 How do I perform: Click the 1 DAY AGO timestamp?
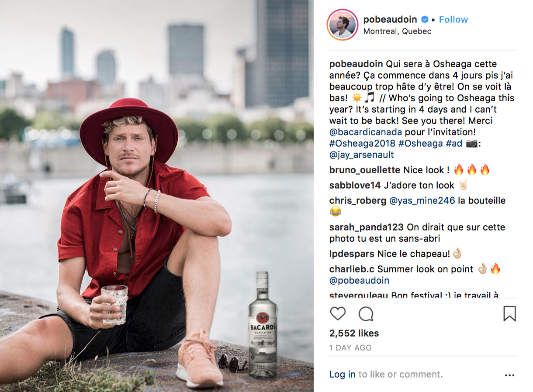pyautogui.click(x=350, y=348)
